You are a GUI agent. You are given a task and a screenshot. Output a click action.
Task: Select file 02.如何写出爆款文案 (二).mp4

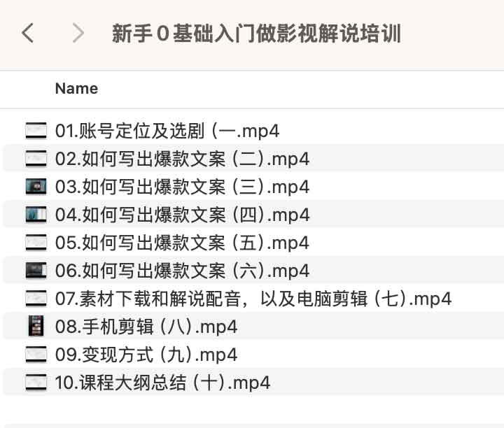pyautogui.click(x=182, y=159)
